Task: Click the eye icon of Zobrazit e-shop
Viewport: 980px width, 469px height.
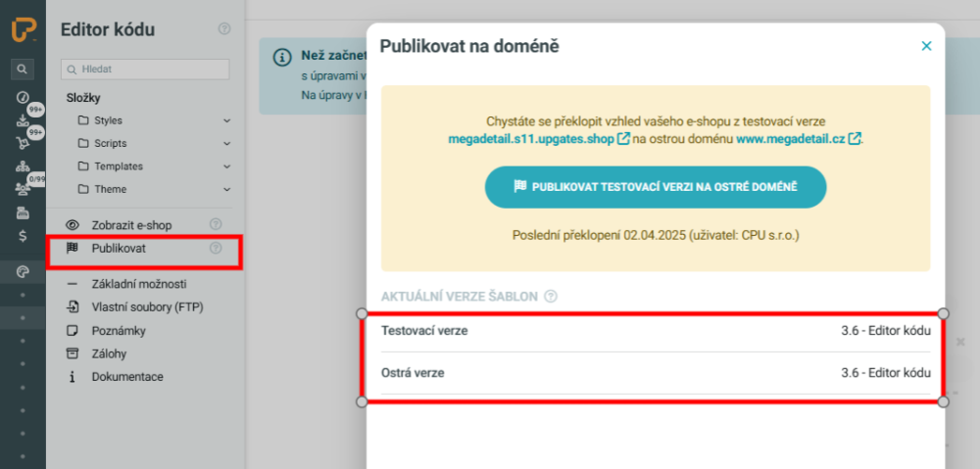Action: 73,225
